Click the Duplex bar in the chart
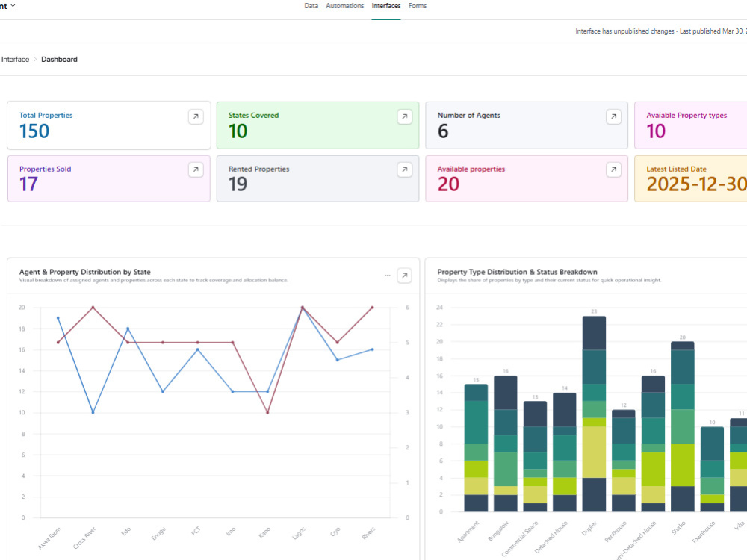The height and width of the screenshot is (560, 747). coord(594,414)
